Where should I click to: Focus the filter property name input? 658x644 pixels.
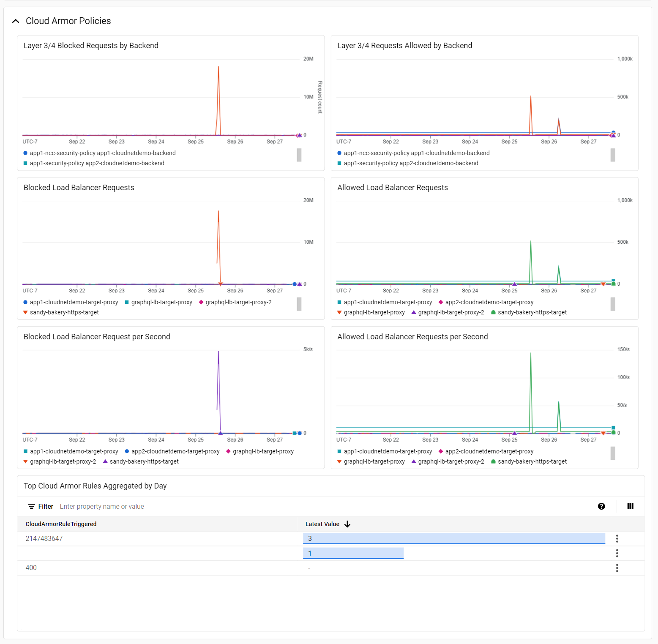tap(102, 506)
